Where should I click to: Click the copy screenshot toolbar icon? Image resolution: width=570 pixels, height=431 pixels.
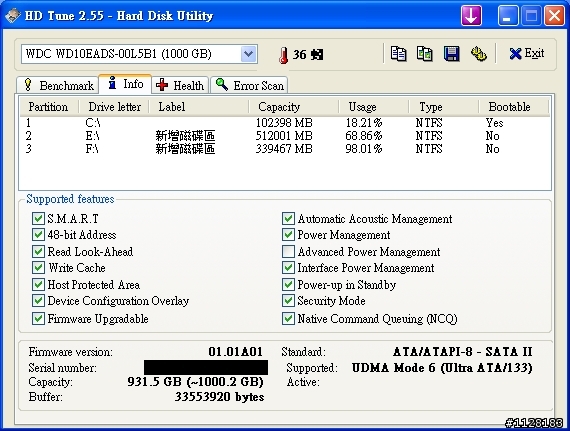coord(425,54)
